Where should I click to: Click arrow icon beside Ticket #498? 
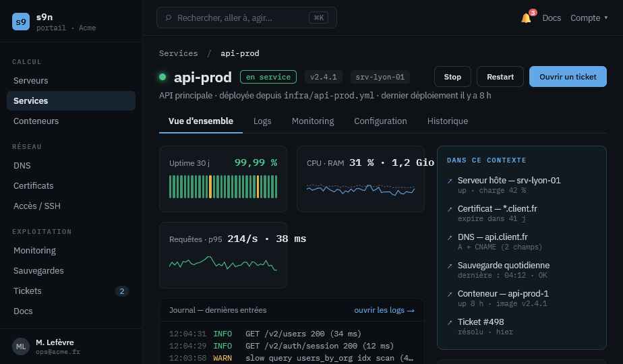coord(450,322)
